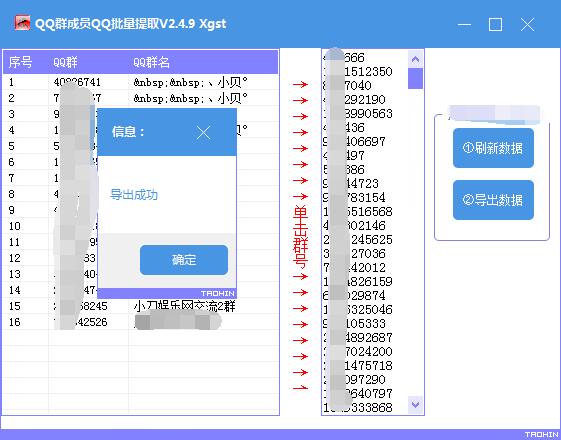
Task: Click the scrollbar thumb of the QQ list
Action: [415, 78]
